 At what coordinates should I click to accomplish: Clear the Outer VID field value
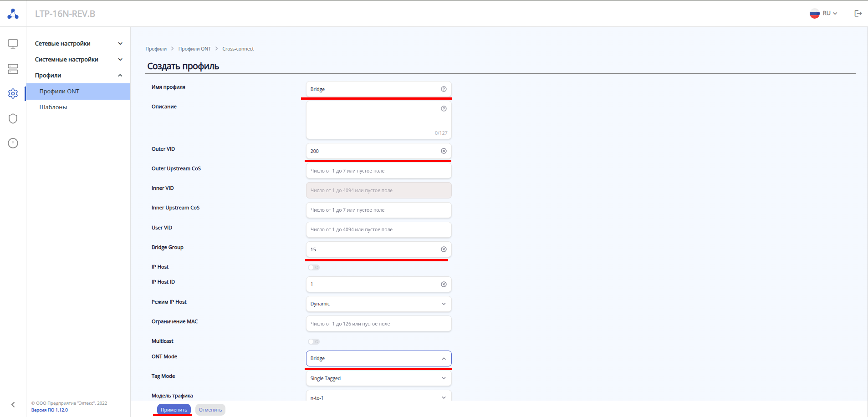point(444,151)
